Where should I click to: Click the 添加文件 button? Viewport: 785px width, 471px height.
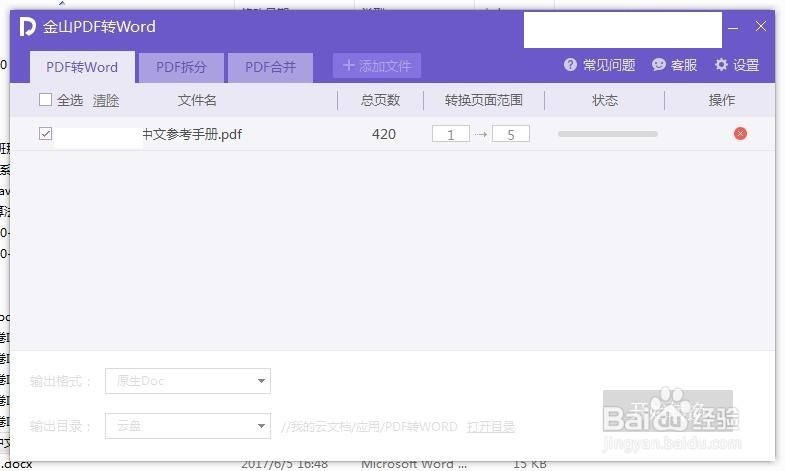coord(376,66)
